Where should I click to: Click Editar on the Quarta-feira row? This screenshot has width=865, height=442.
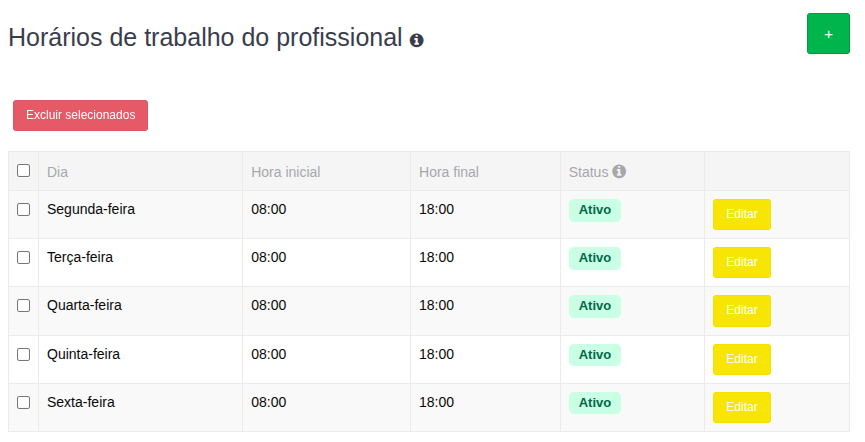tap(741, 310)
